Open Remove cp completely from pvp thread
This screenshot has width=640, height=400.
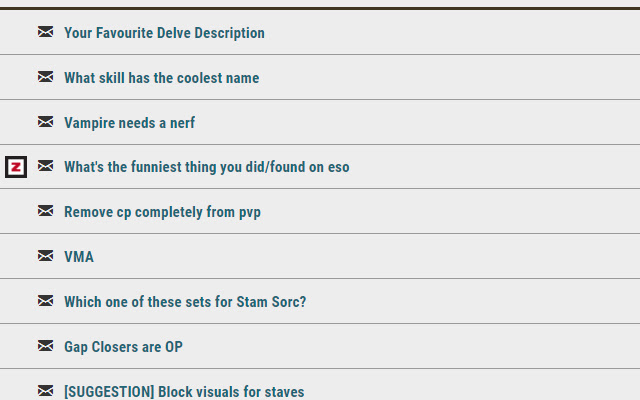click(162, 212)
